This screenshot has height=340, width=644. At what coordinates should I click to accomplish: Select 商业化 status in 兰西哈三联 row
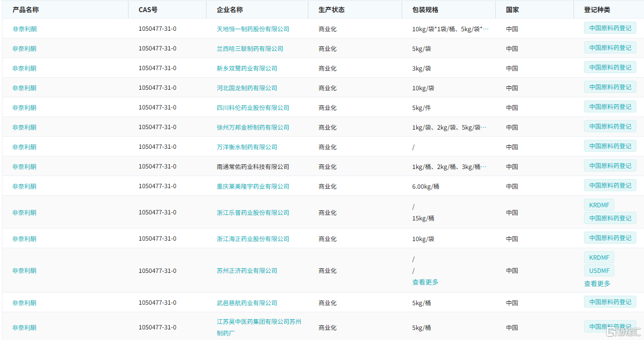[x=328, y=48]
